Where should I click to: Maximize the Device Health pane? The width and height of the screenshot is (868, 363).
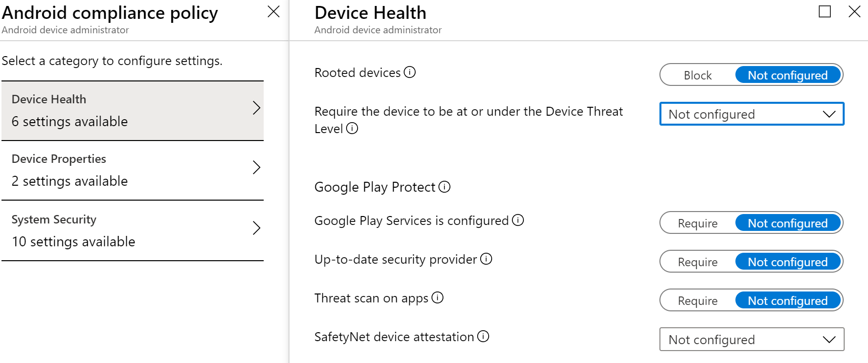pyautogui.click(x=825, y=11)
